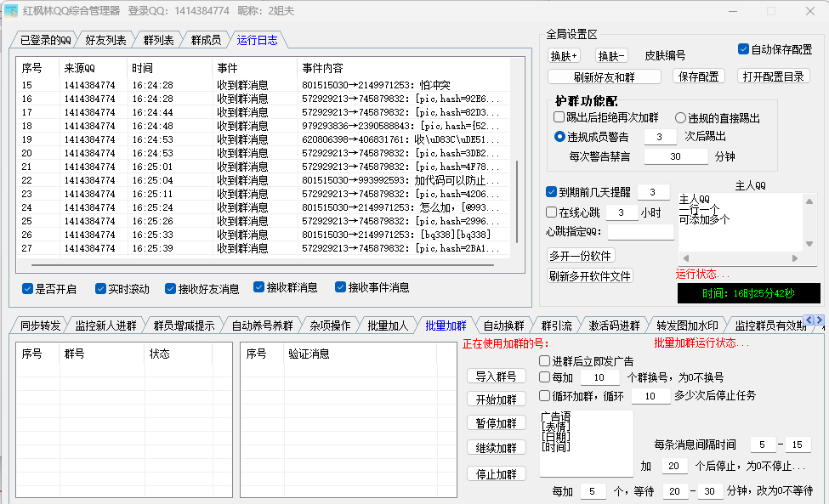Select the 违规的直接踢出 radio button
This screenshot has height=504, width=829.
tap(681, 118)
